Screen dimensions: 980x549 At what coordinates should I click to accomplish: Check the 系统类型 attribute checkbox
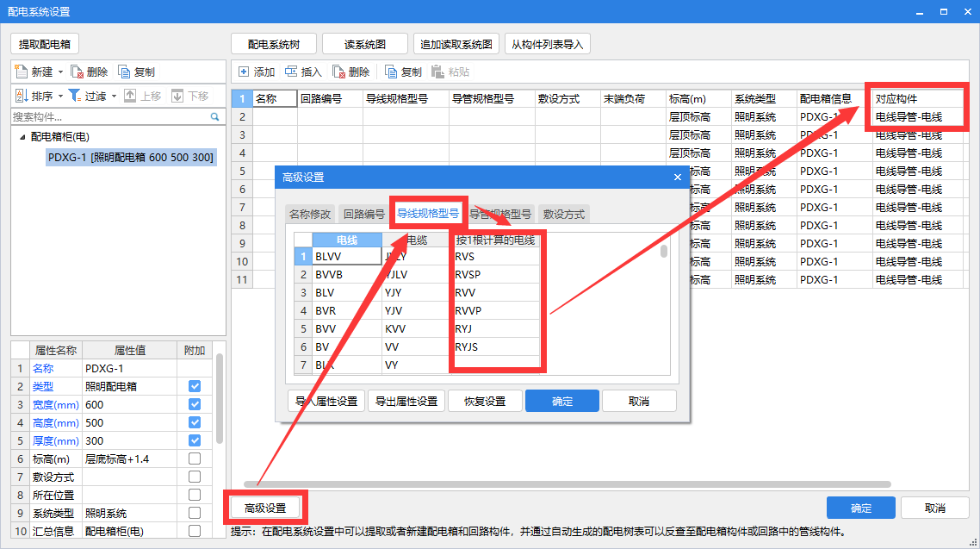(195, 513)
